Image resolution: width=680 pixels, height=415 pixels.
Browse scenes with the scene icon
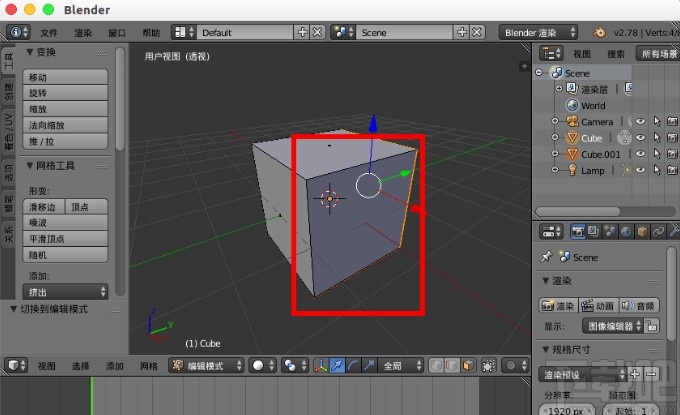click(344, 32)
